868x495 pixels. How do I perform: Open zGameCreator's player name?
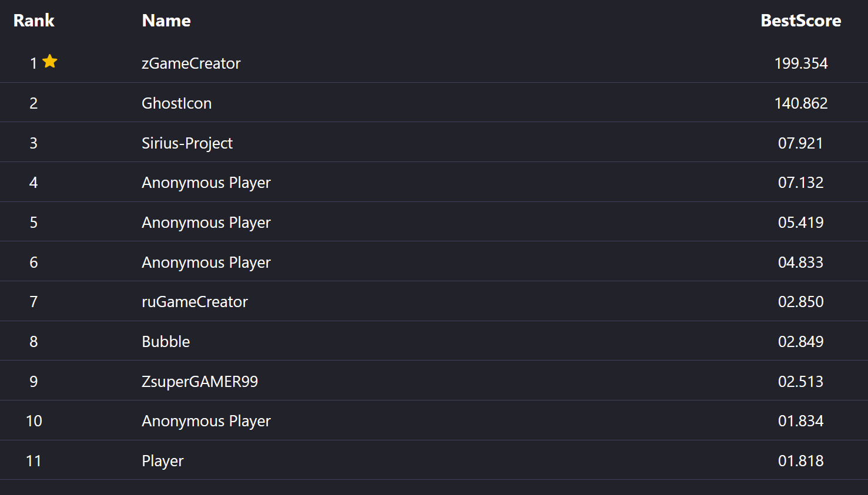click(x=191, y=63)
